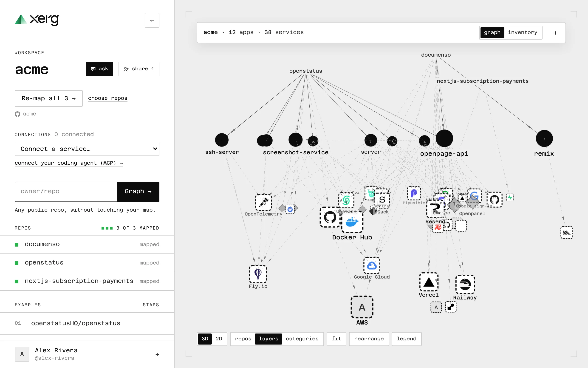Click the ask button

[x=99, y=69]
